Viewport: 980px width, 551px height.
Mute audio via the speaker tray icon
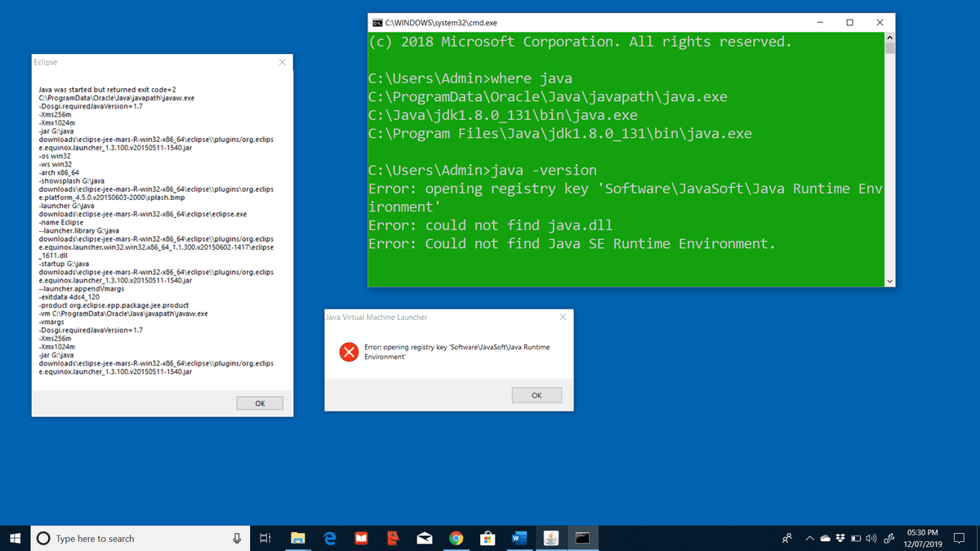[x=871, y=538]
